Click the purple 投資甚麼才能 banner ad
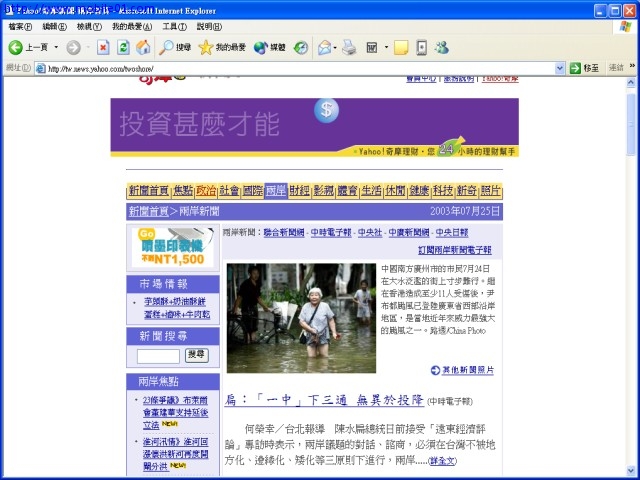Screen dimensions: 640x480 point(314,127)
